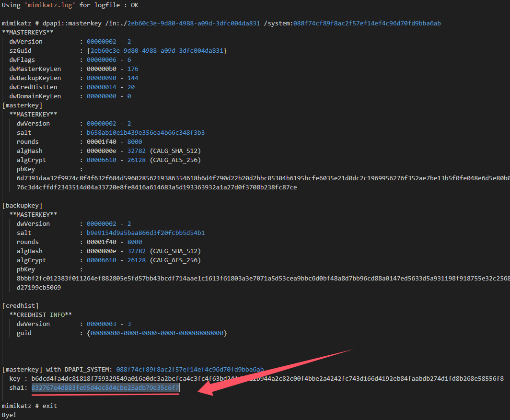510x420 pixels.
Task: Select the dwCredHistLen value 00000014
Action: [102, 87]
